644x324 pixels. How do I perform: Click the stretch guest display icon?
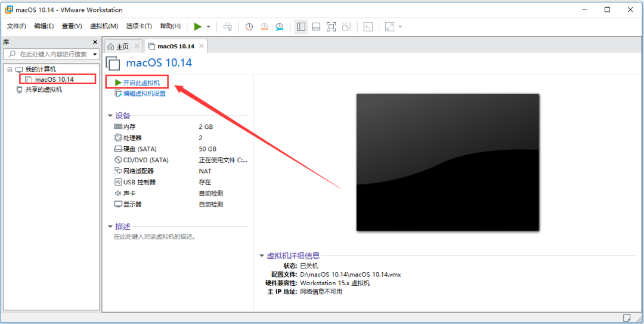389,27
